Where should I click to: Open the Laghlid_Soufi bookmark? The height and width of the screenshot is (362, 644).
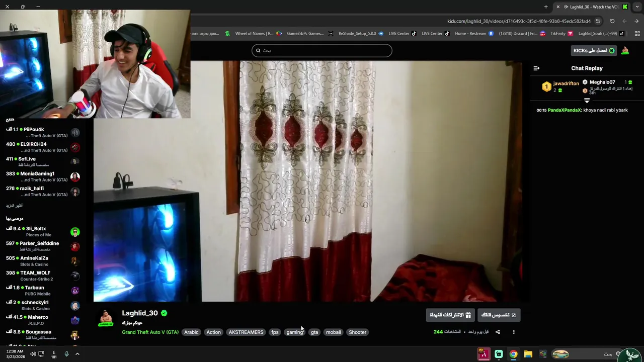coord(601,34)
